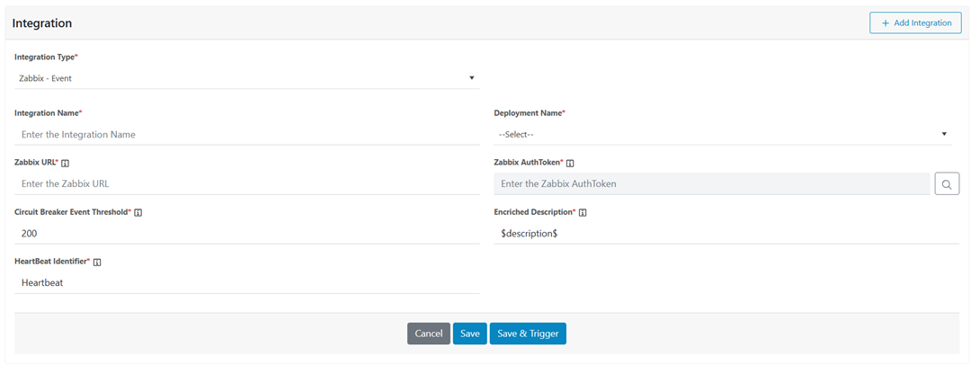The width and height of the screenshot is (980, 365).
Task: Click info icon next to Encriched Description
Action: tap(583, 213)
